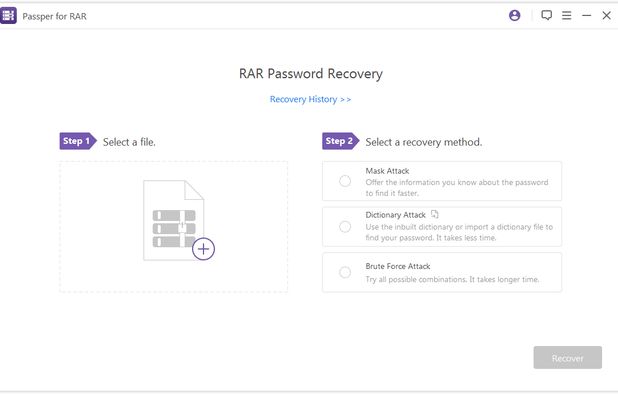Click the Mask Attack option title

click(x=387, y=171)
